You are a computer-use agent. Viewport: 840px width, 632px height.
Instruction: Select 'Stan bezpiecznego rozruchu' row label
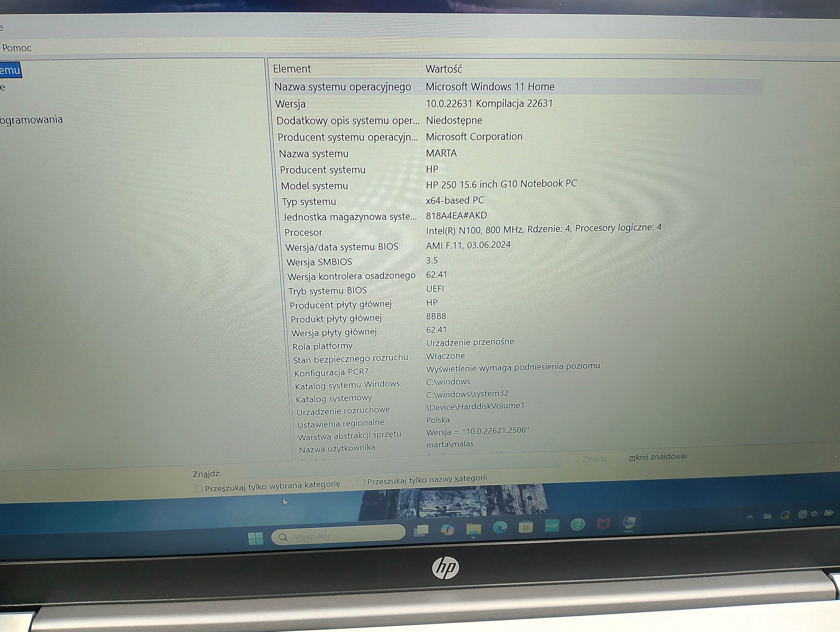point(350,359)
